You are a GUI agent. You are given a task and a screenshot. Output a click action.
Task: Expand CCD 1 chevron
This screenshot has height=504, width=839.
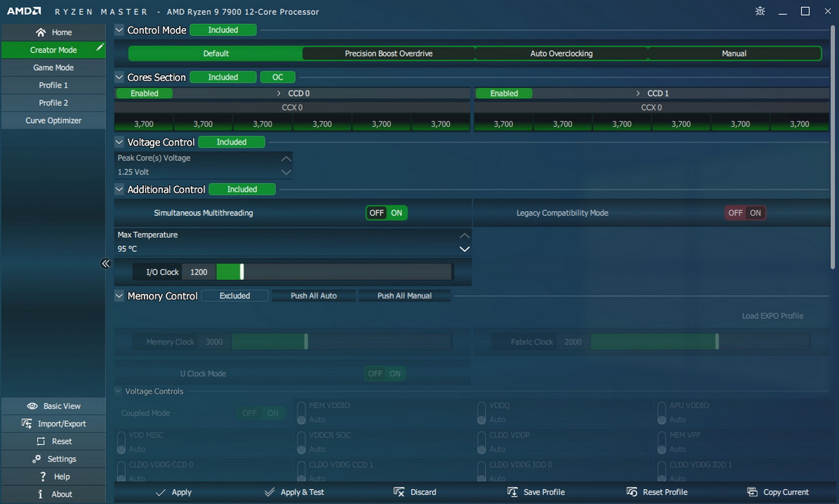(x=638, y=93)
